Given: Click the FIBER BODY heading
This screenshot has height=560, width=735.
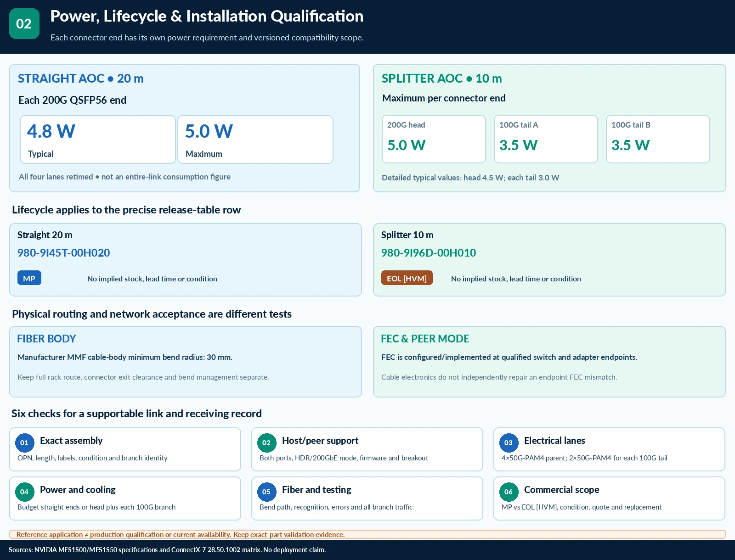Looking at the screenshot, I should (x=46, y=339).
